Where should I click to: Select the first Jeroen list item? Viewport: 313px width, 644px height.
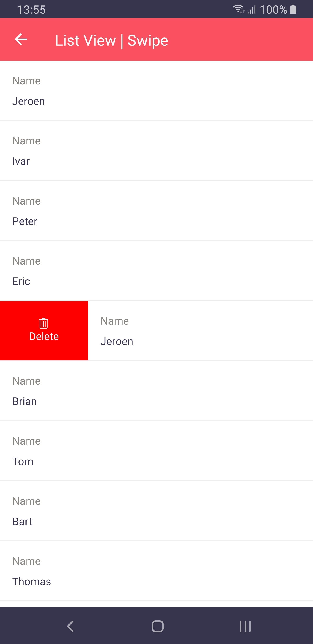[156, 91]
